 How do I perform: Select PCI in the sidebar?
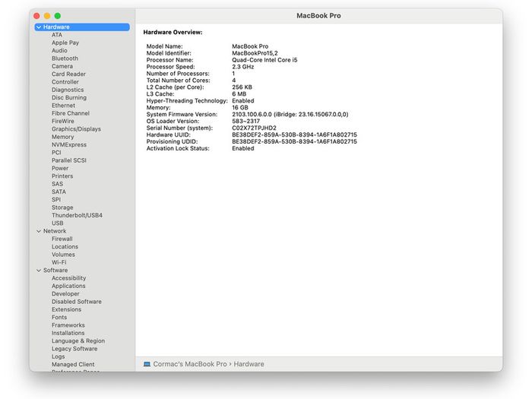pos(56,152)
